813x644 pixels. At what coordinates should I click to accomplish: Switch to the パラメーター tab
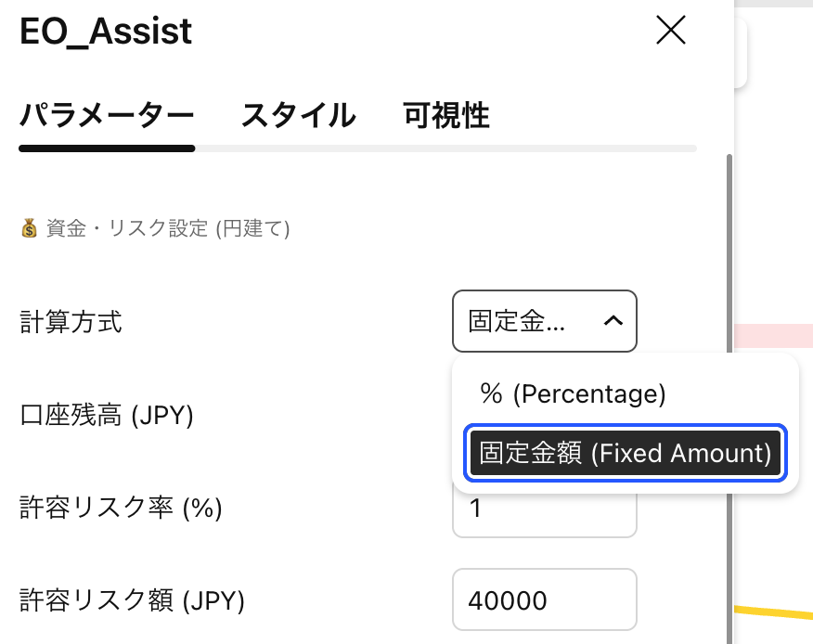coord(107,116)
